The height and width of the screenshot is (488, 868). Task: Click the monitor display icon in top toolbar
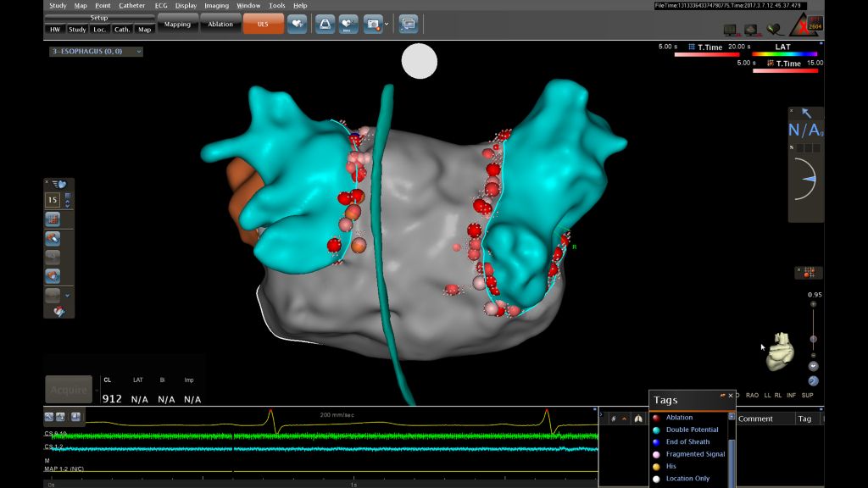pyautogui.click(x=409, y=25)
